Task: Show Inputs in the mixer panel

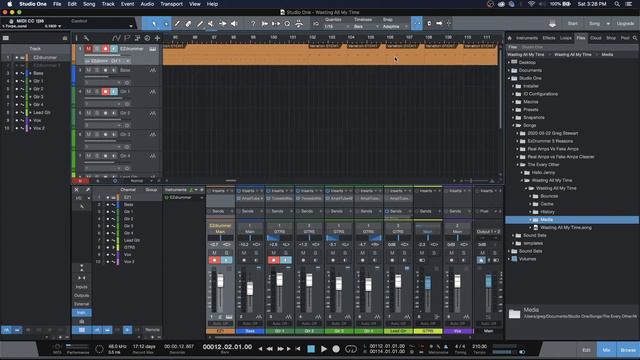Action: click(82, 287)
